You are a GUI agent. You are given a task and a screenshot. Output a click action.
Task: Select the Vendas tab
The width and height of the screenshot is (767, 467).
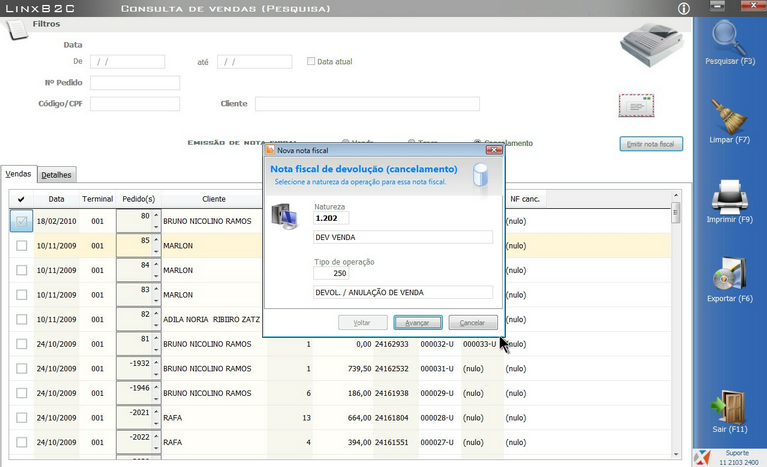coord(18,174)
